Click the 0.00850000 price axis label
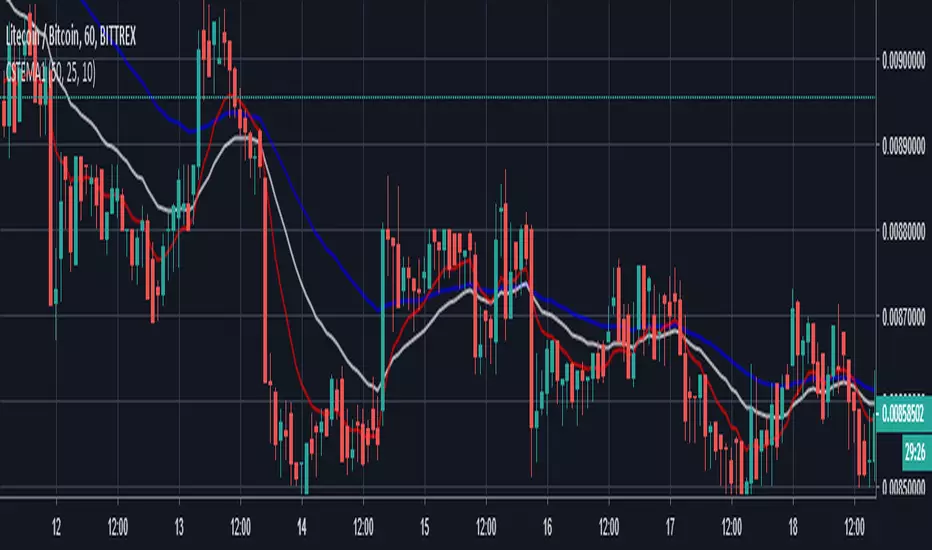The width and height of the screenshot is (932, 550). (903, 488)
